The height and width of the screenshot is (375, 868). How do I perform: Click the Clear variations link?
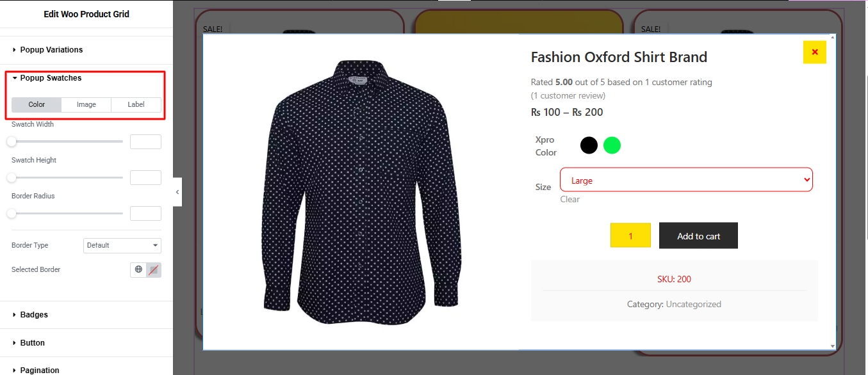coord(569,200)
